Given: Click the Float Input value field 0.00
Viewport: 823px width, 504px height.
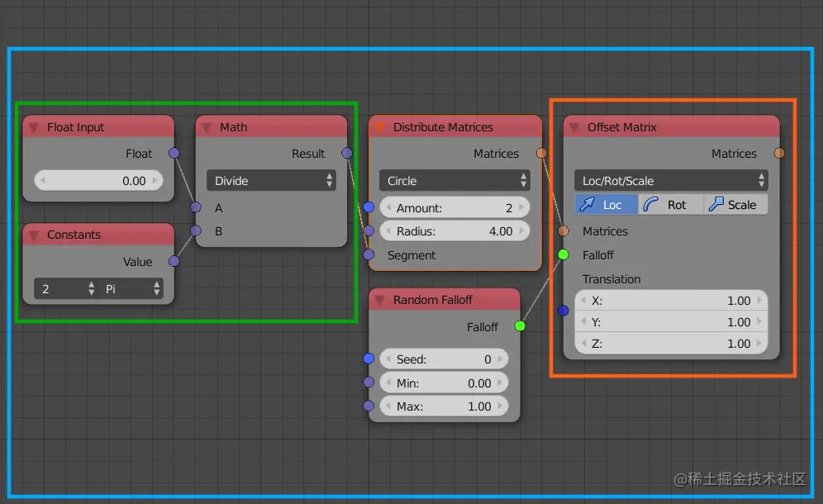Looking at the screenshot, I should (x=98, y=181).
